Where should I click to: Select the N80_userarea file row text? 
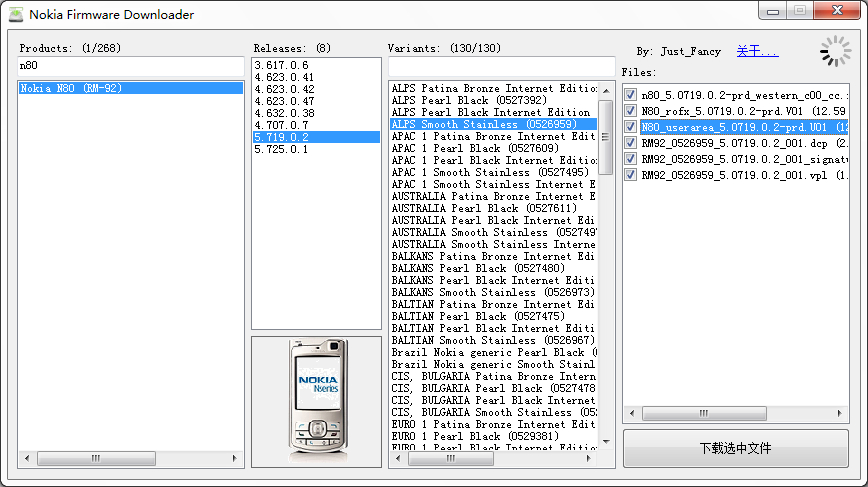coord(744,127)
